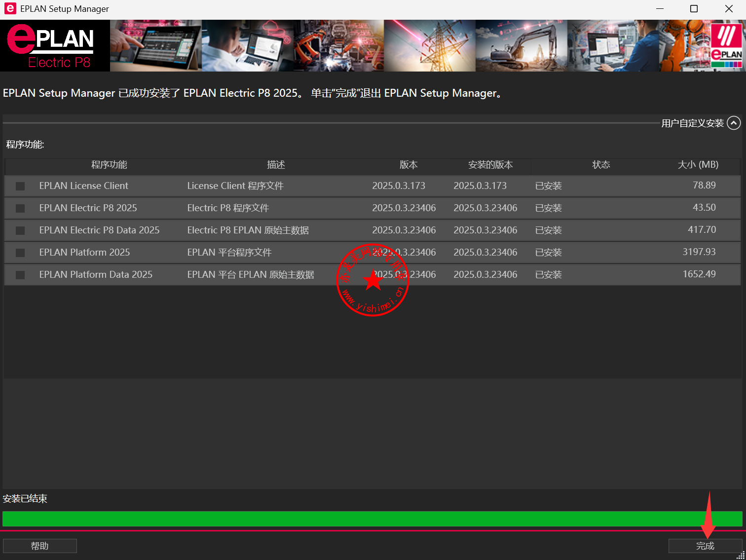Click the 描述 column header
Screen dimensions: 746x560
tap(276, 165)
